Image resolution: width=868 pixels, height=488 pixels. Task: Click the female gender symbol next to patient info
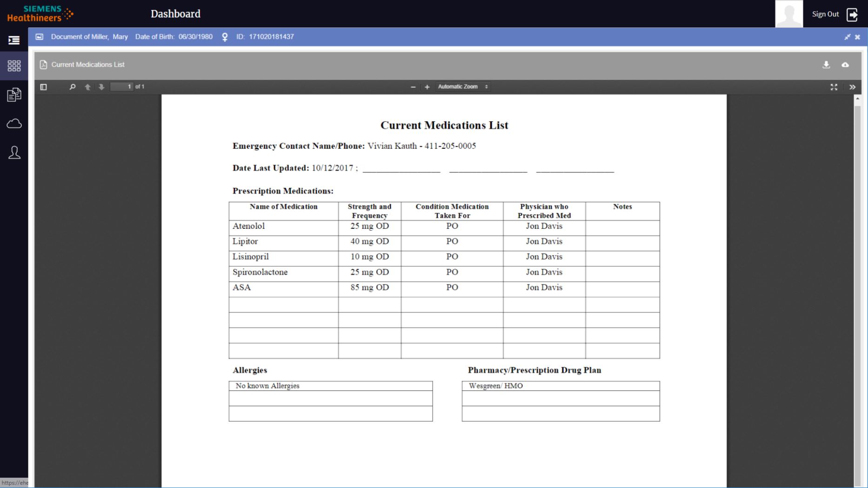tap(225, 37)
